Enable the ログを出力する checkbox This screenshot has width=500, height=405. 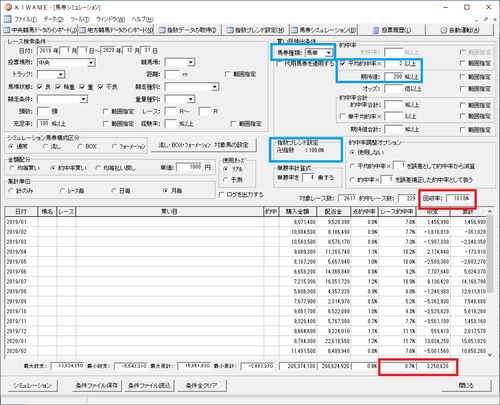point(221,195)
